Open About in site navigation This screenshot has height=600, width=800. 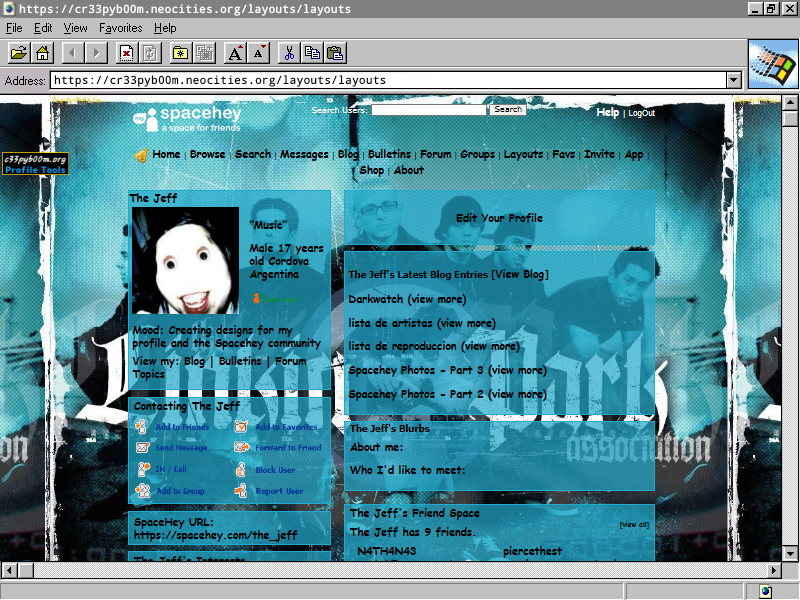click(x=409, y=170)
